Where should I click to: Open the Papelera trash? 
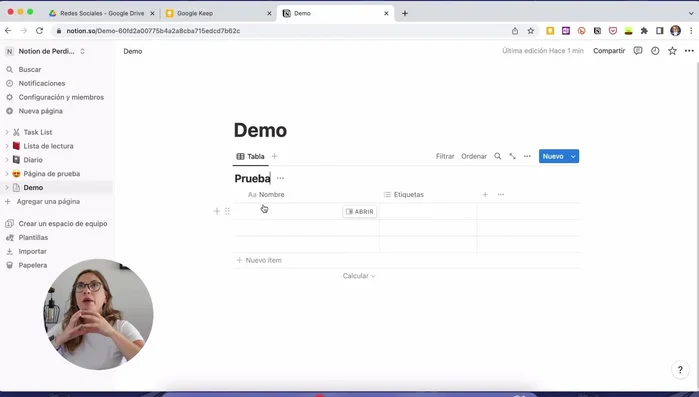(x=33, y=265)
